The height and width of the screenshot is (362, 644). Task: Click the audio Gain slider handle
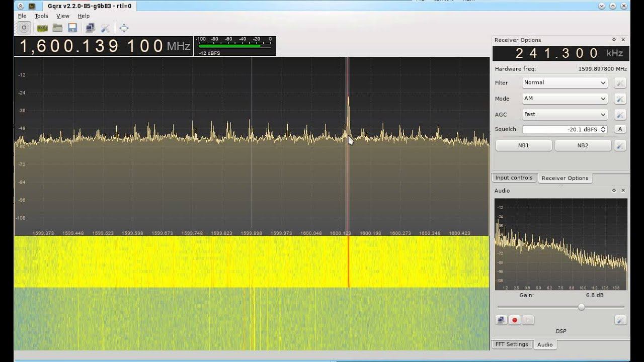581,307
